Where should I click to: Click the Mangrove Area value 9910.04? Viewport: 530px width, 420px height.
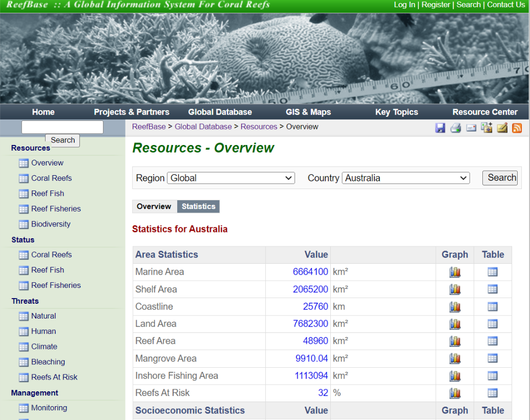point(311,359)
